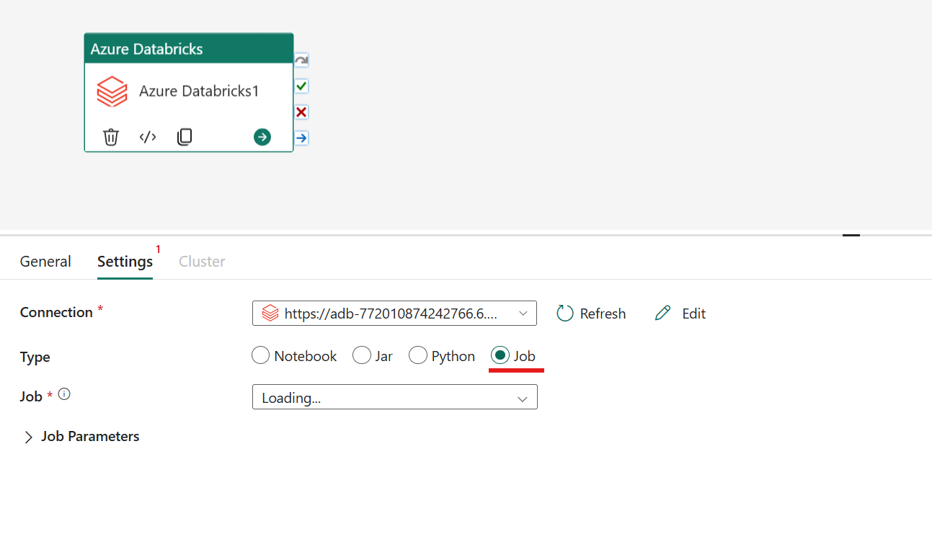The height and width of the screenshot is (560, 932).
Task: Switch to the General tab
Action: 45,261
